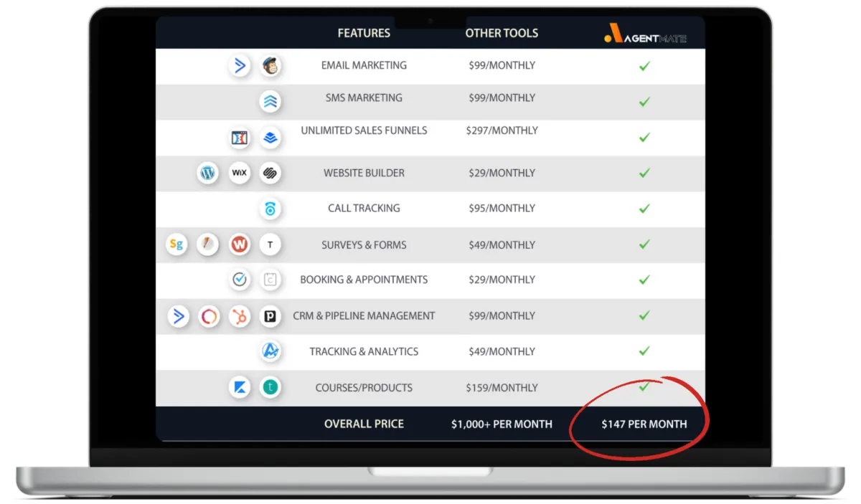This screenshot has height=504, width=861.
Task: Click the $147 PER MONTH price
Action: (644, 424)
